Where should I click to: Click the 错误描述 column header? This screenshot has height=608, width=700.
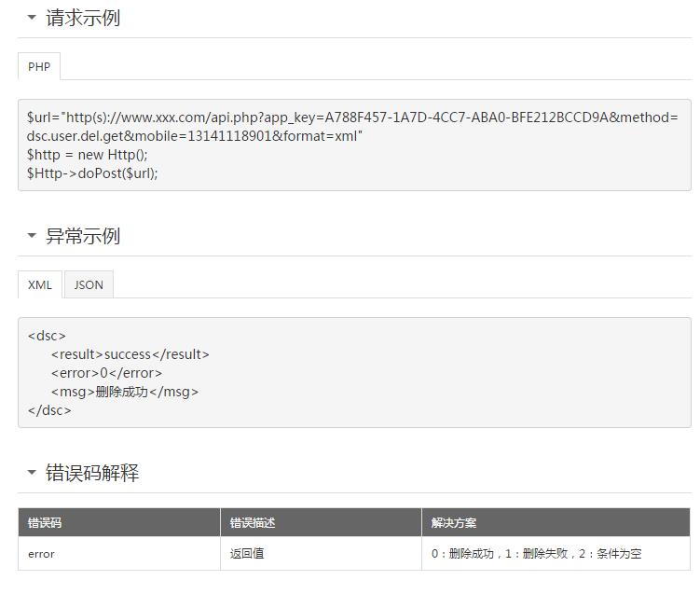click(x=253, y=523)
